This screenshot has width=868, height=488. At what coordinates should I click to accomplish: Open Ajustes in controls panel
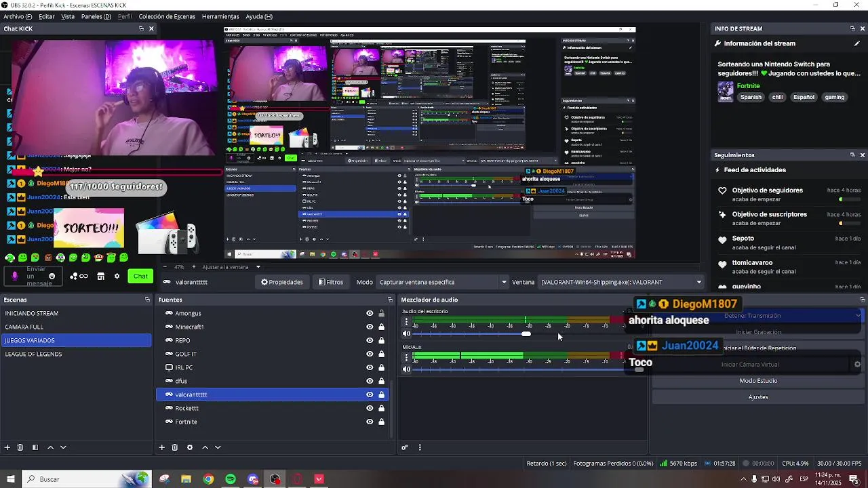[758, 397]
